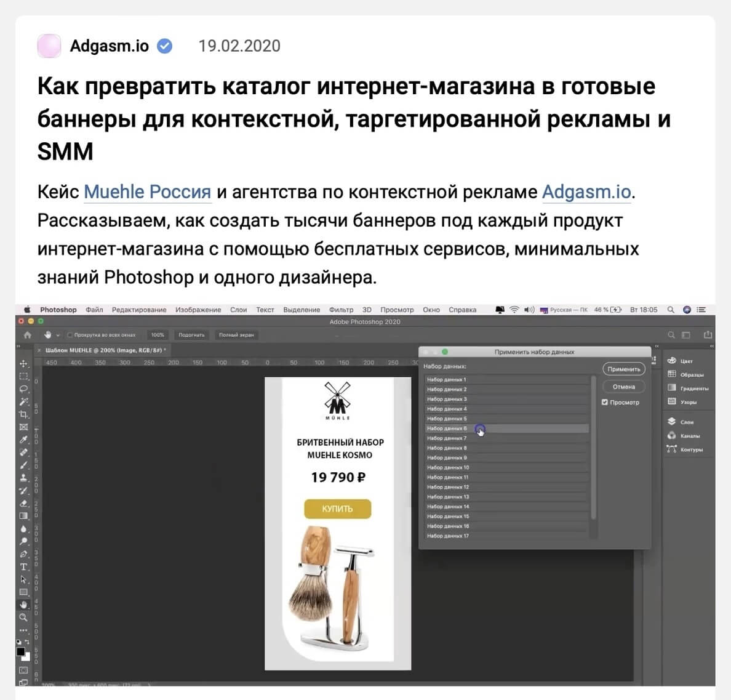Open the Образцы panel
The width and height of the screenshot is (731, 700).
coord(685,374)
